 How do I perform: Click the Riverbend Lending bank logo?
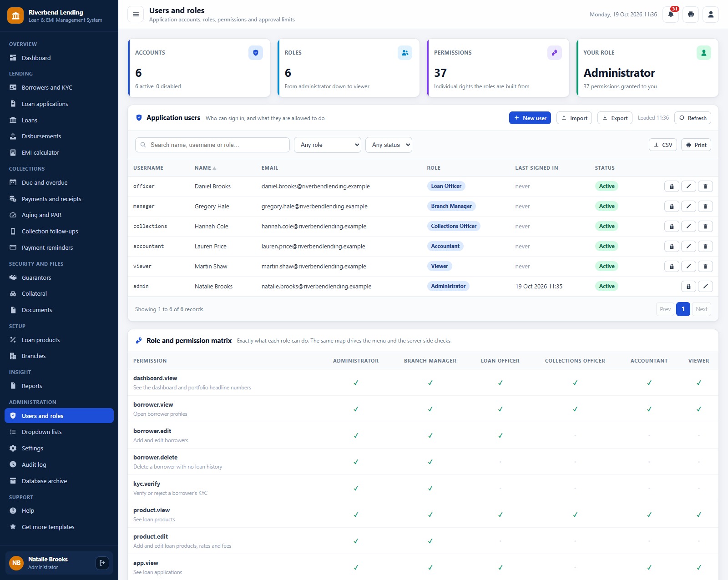click(15, 16)
